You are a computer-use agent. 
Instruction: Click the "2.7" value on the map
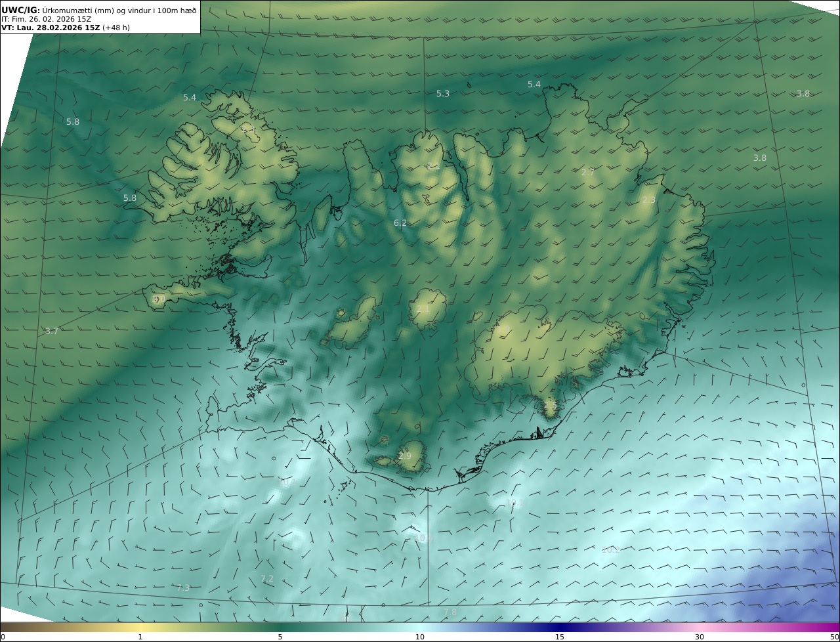(588, 173)
